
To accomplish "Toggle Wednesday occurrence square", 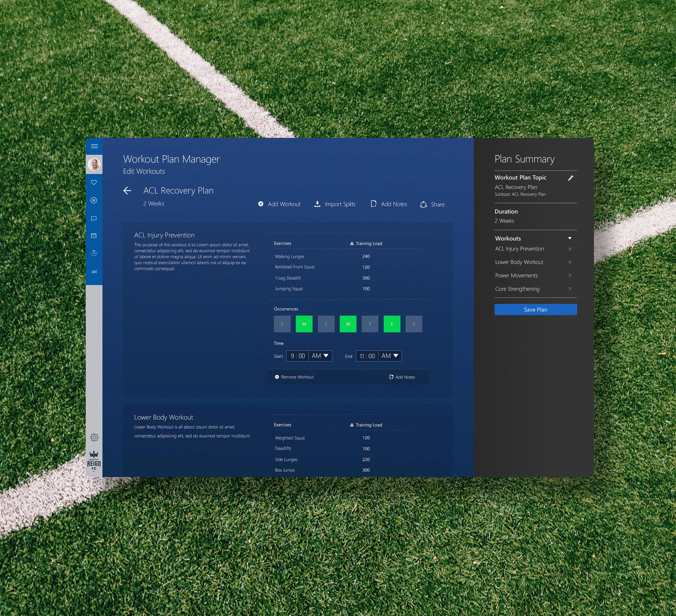I will click(x=348, y=324).
